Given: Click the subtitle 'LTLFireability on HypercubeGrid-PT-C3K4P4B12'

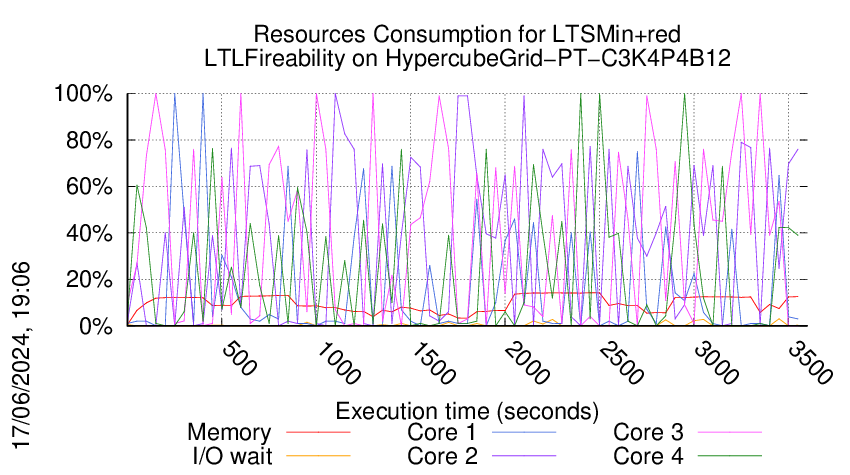Looking at the screenshot, I should point(467,58).
